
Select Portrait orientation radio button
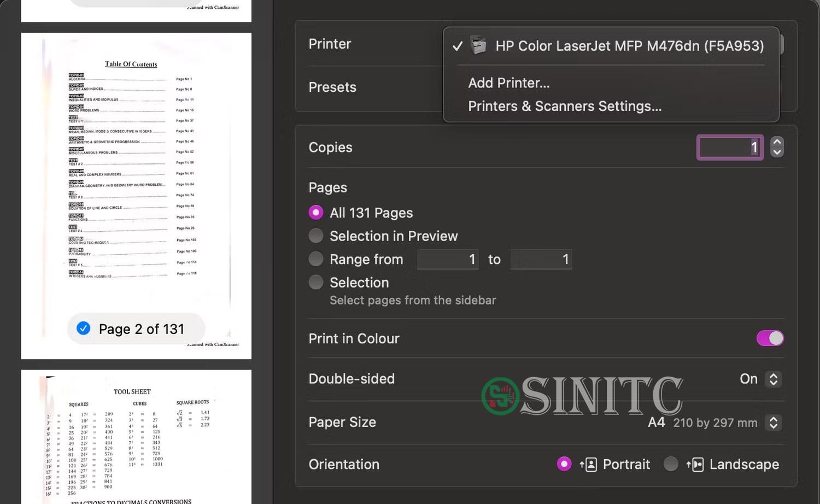pos(564,464)
